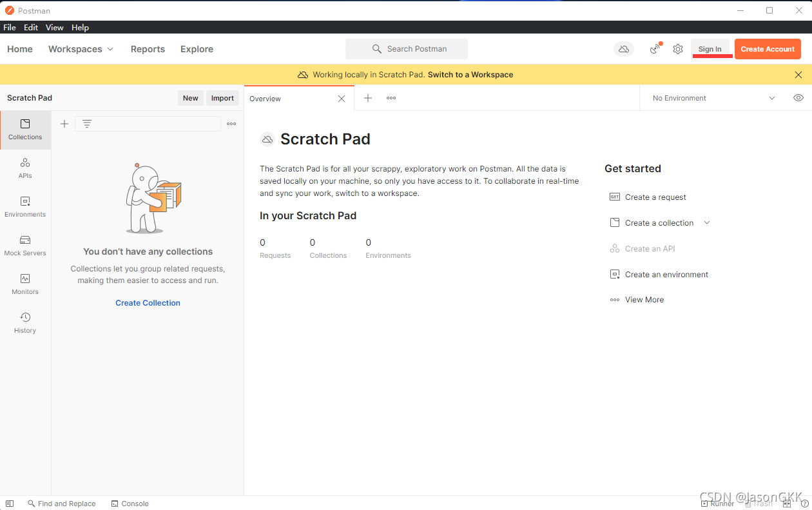
Task: Open the No Environment dropdown
Action: coord(713,98)
